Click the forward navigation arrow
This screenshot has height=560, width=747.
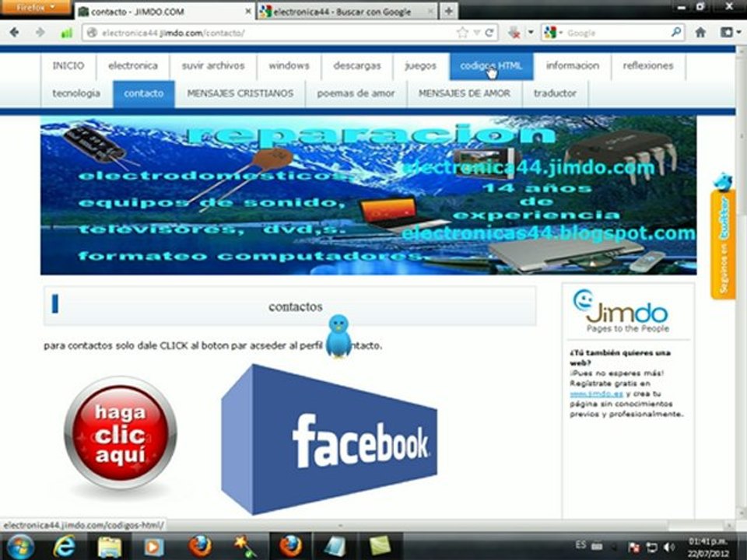click(x=40, y=33)
